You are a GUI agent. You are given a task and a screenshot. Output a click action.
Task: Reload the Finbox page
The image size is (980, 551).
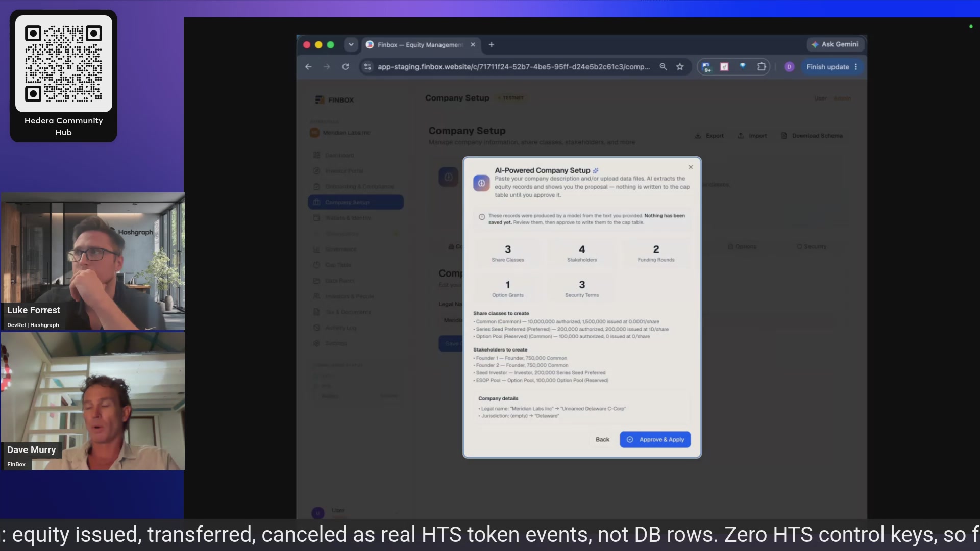346,67
